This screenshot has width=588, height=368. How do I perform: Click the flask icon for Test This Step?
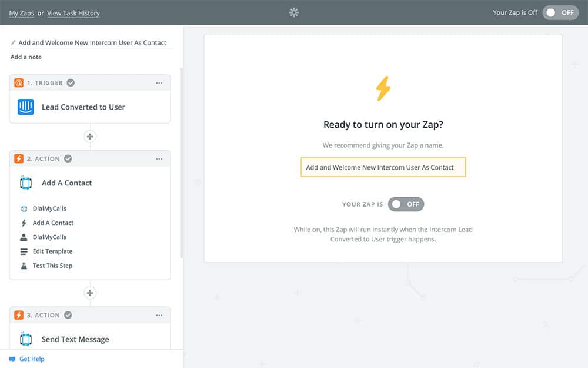(24, 266)
